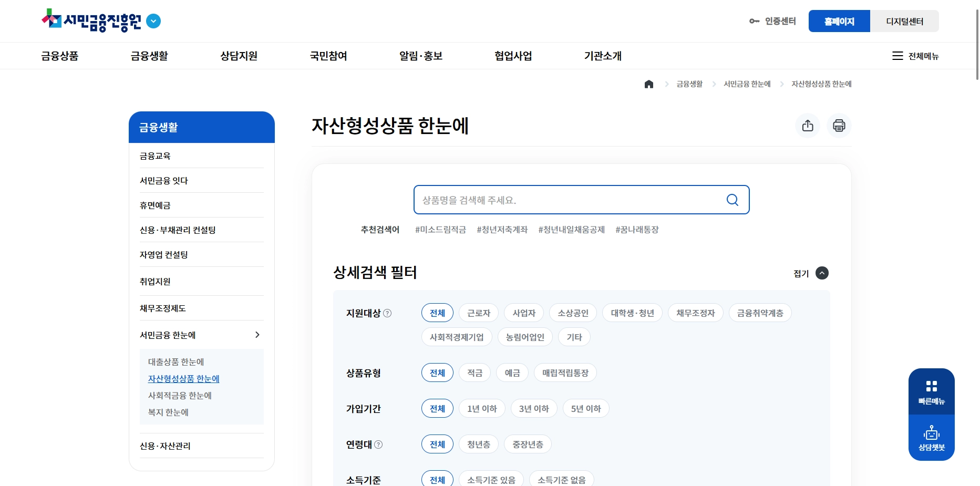Click the share icon button

[x=808, y=126]
